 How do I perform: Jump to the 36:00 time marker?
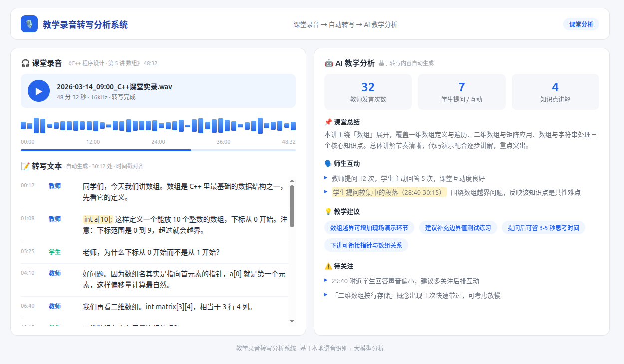[224, 142]
